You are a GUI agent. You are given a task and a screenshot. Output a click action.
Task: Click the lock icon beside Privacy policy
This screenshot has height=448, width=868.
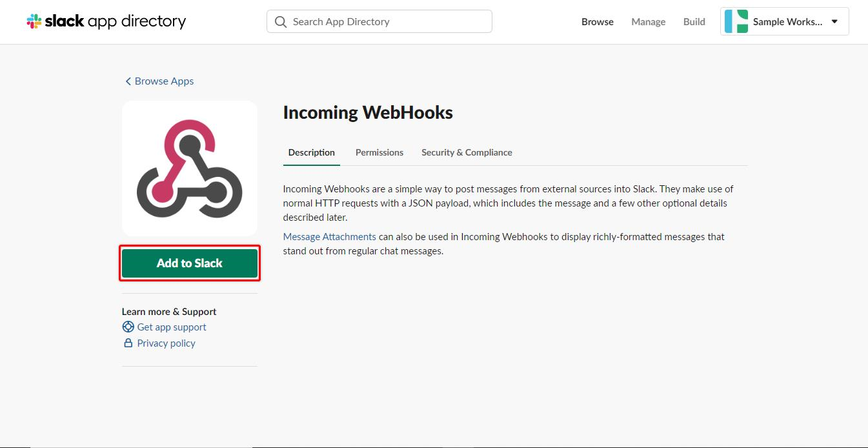click(128, 343)
